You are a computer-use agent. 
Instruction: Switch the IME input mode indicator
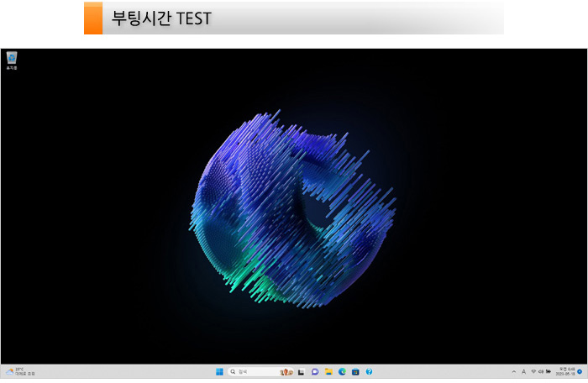tap(524, 372)
